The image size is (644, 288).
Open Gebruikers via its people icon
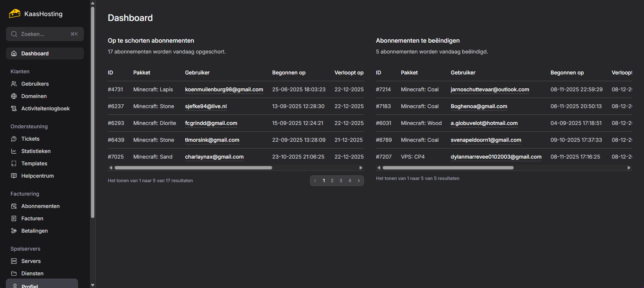[14, 84]
